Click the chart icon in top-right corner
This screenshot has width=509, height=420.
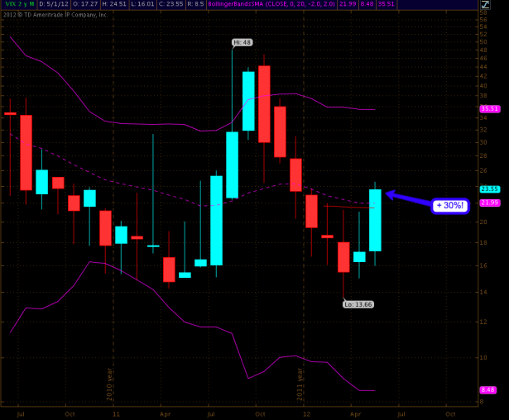coord(484,5)
